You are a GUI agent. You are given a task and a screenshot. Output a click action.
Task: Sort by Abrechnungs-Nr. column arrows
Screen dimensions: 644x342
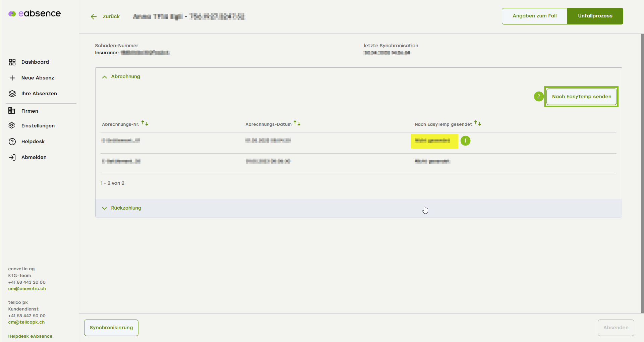145,123
